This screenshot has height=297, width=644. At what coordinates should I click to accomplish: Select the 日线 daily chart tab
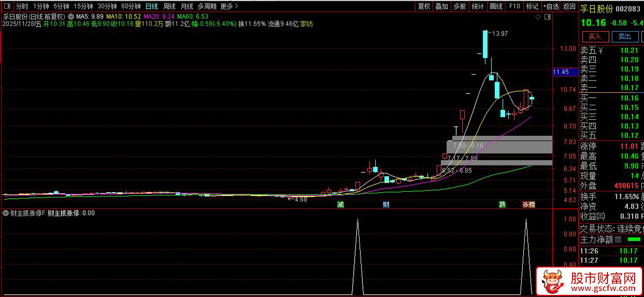(152, 6)
